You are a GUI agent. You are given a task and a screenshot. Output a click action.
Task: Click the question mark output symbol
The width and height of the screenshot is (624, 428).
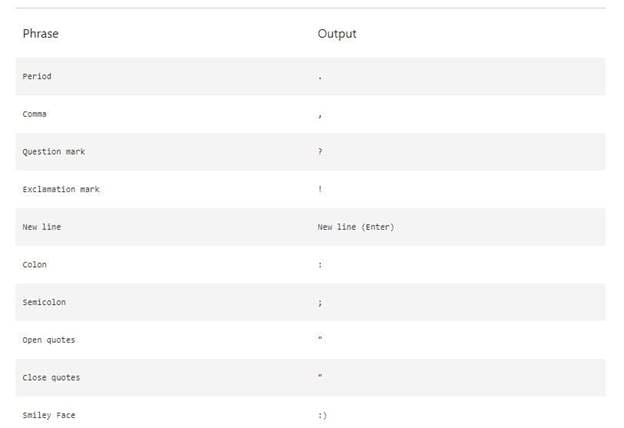click(320, 152)
